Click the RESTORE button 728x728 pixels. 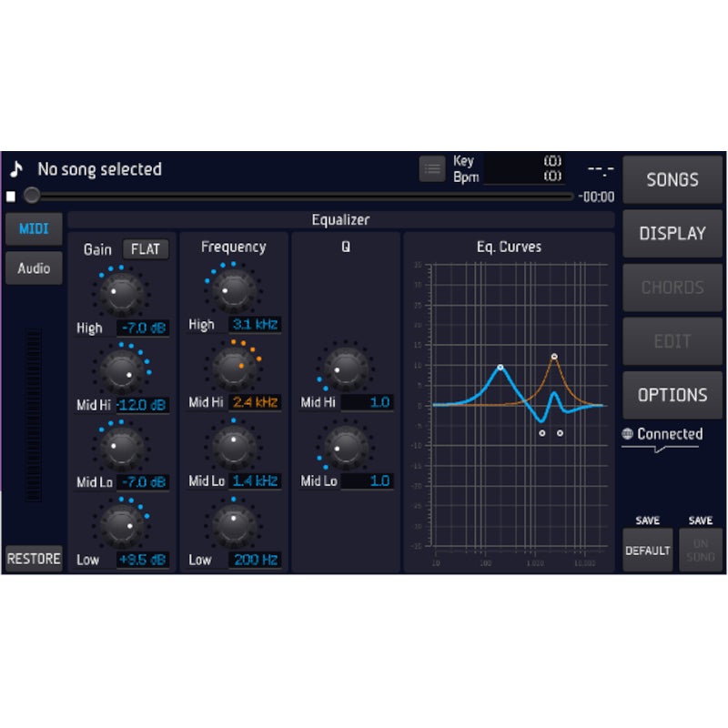coord(34,559)
